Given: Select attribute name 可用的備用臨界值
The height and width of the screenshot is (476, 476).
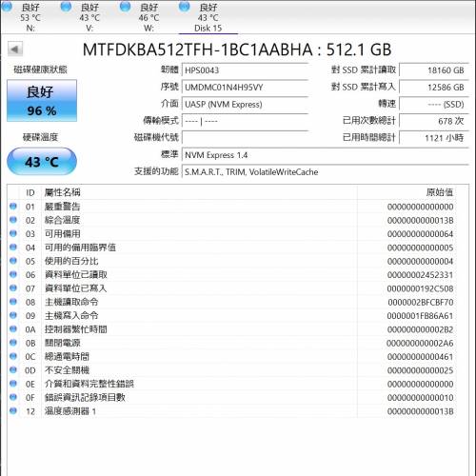Looking at the screenshot, I should point(80,248).
